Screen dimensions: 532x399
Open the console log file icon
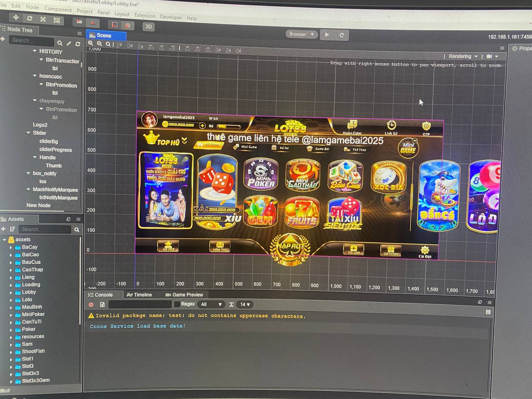[x=102, y=305]
